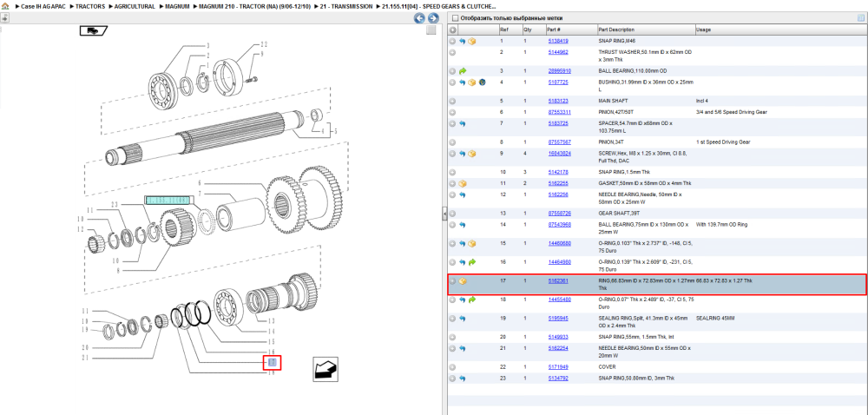The height and width of the screenshot is (415, 868).
Task: Click blue arrow icon for SEALING RING 5195945
Action: 463,318
